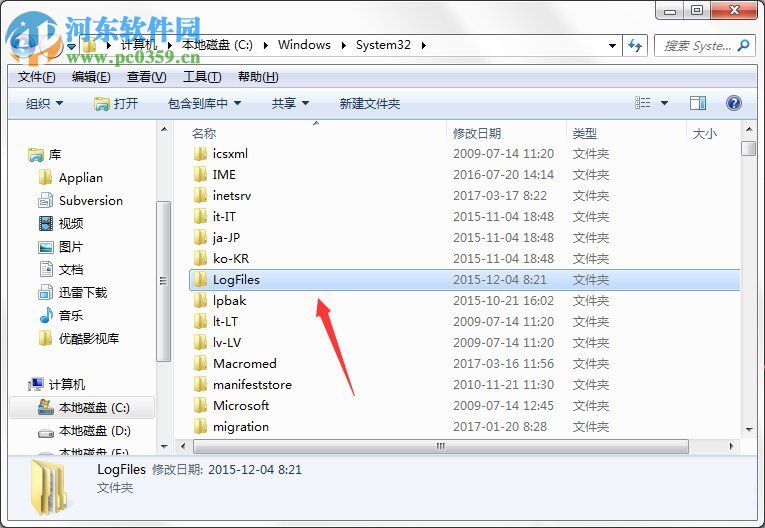Viewport: 765px width, 528px height.
Task: Open Applian library in sidebar
Action: pos(71,178)
